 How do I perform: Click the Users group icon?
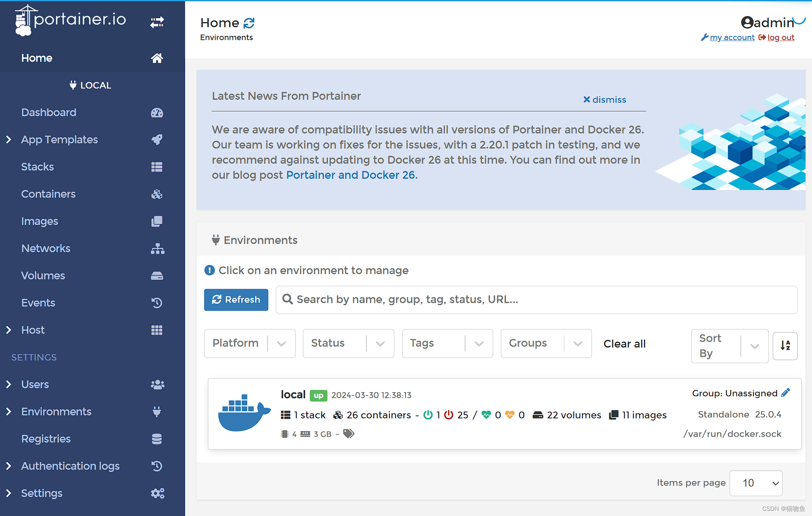point(157,384)
